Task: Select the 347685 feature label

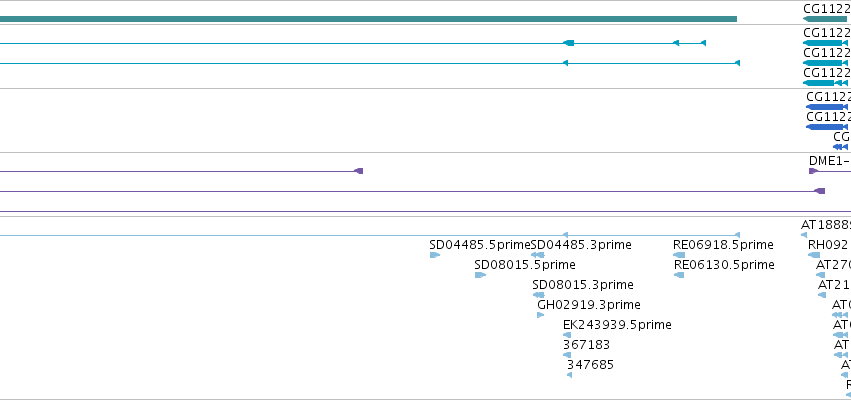Action: click(x=590, y=365)
